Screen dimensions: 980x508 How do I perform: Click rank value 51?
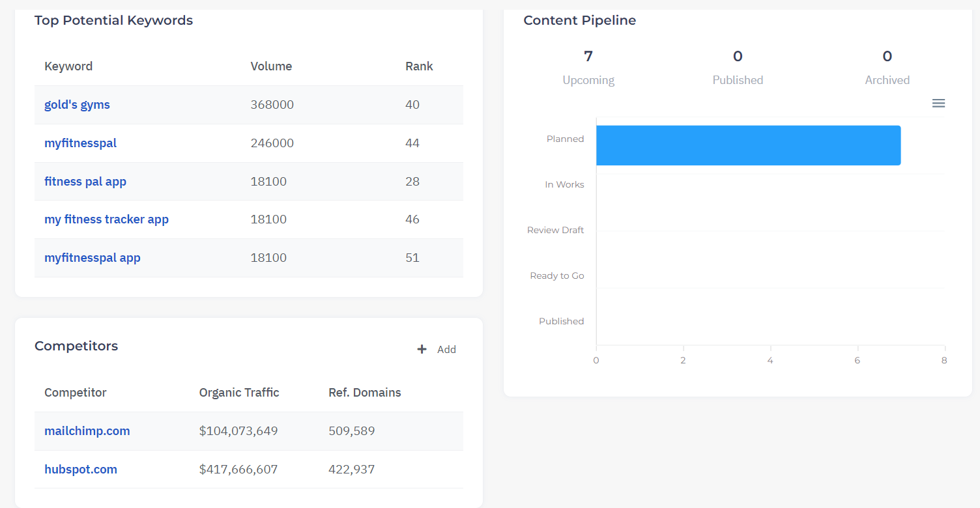click(412, 258)
